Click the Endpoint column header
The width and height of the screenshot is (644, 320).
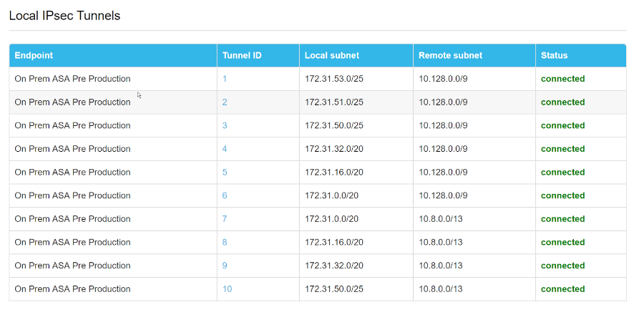point(34,56)
